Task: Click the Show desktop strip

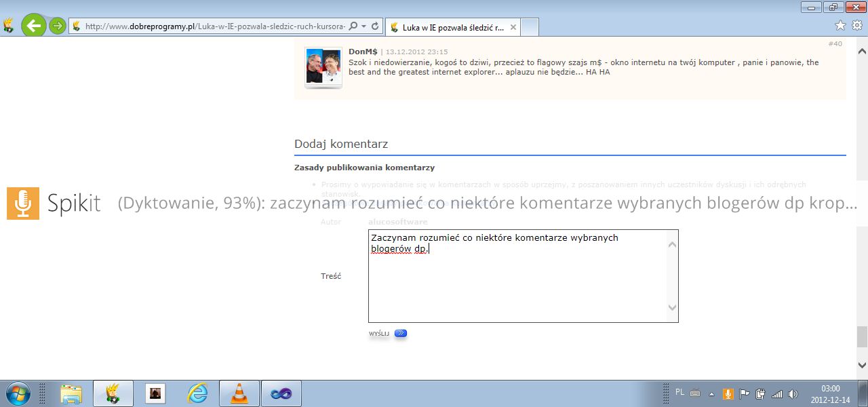Action: click(x=863, y=393)
